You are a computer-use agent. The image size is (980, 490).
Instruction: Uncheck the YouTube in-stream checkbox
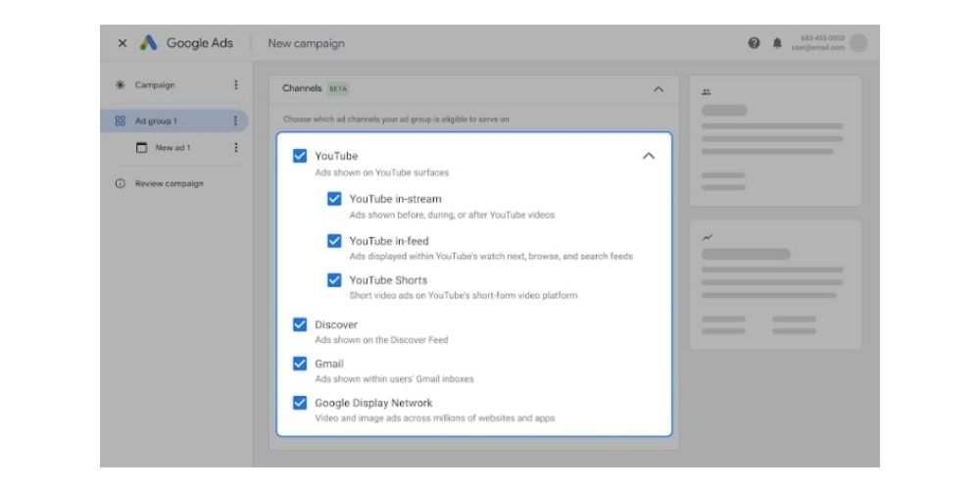(x=334, y=199)
